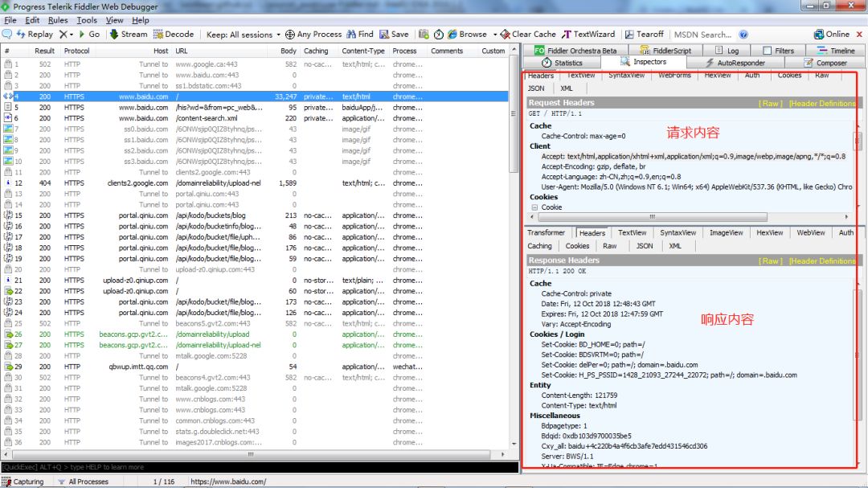Open the dropdown arrow next to Browse
Image resolution: width=868 pixels, height=488 pixels.
pos(495,35)
